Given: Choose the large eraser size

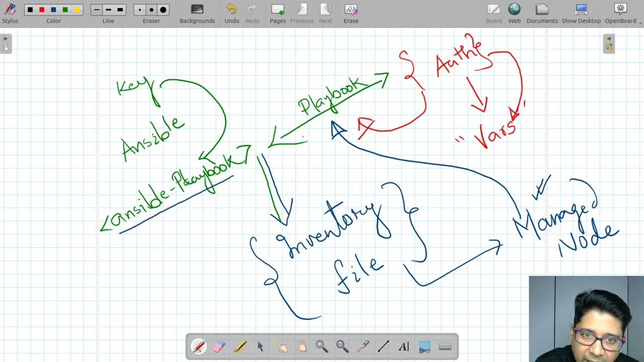Looking at the screenshot, I should click(163, 10).
